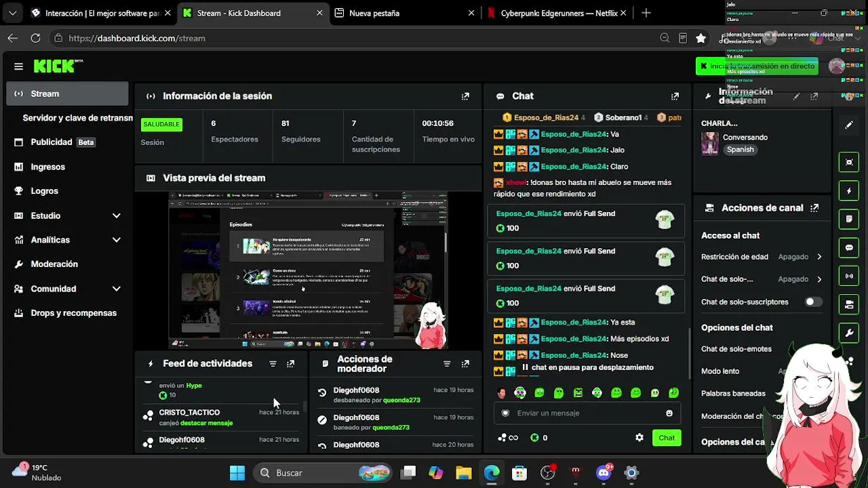The height and width of the screenshot is (488, 868).
Task: Click the Conversando category thumbnail
Action: point(710,143)
